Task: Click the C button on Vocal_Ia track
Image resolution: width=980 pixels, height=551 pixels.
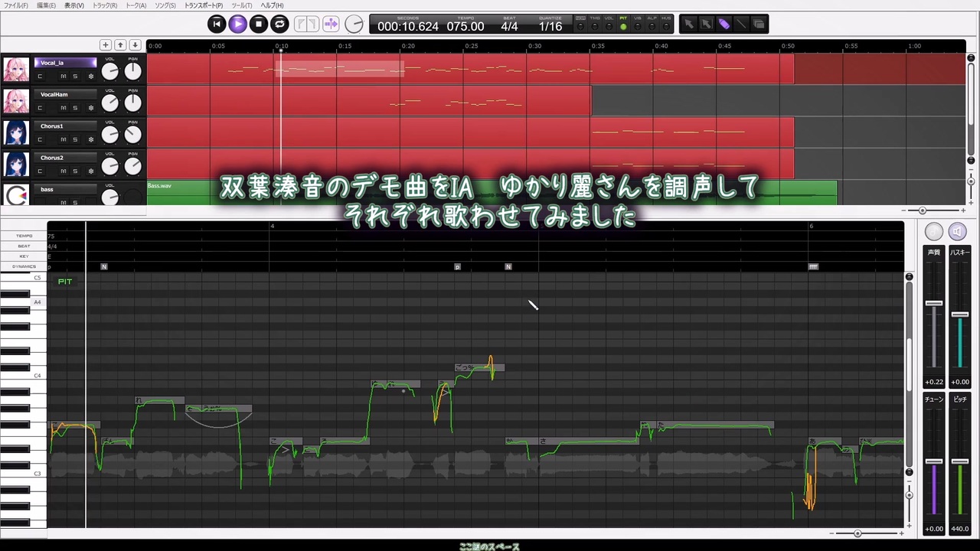Action: (40, 77)
